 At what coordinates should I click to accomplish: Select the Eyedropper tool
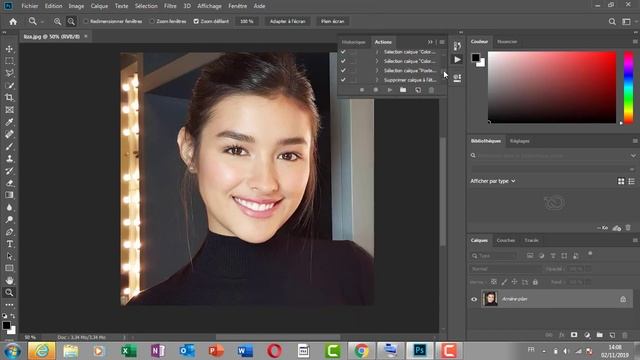(x=9, y=122)
